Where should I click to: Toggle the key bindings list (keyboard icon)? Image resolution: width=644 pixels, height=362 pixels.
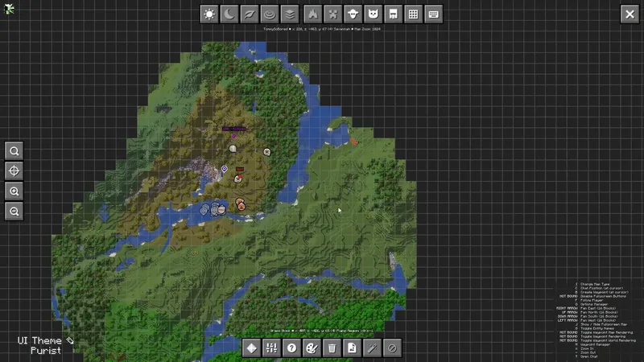(433, 14)
